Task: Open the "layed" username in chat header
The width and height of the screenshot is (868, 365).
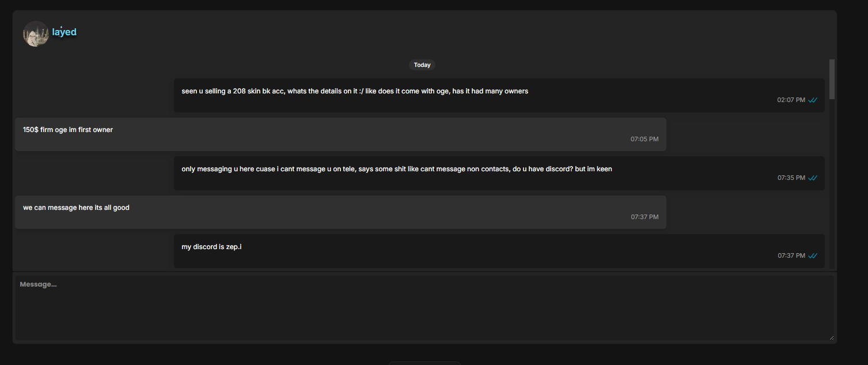Action: 64,32
